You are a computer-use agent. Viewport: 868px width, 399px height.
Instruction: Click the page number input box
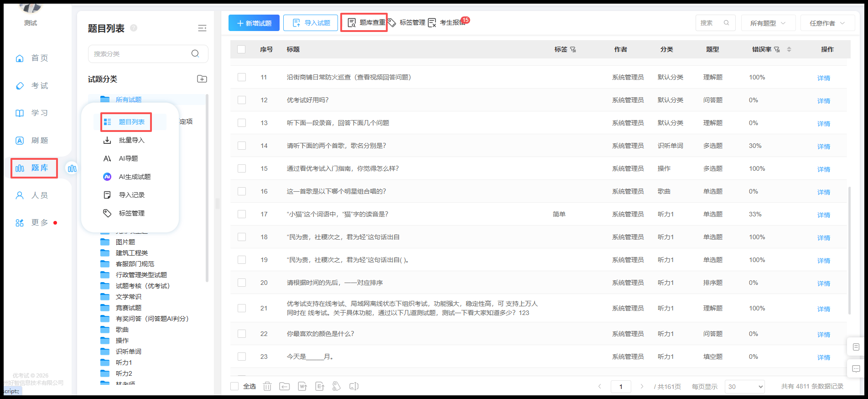pyautogui.click(x=621, y=387)
